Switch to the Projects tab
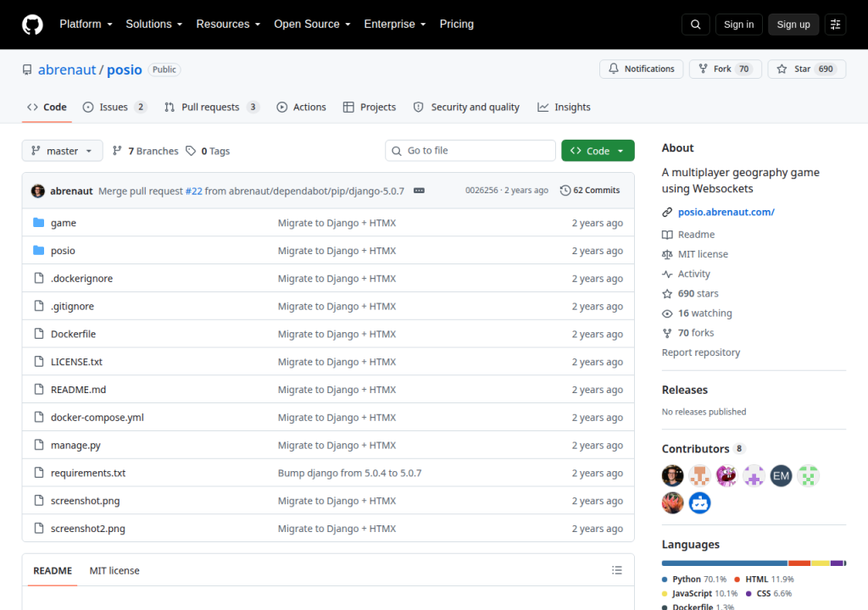The height and width of the screenshot is (610, 868). [x=370, y=107]
